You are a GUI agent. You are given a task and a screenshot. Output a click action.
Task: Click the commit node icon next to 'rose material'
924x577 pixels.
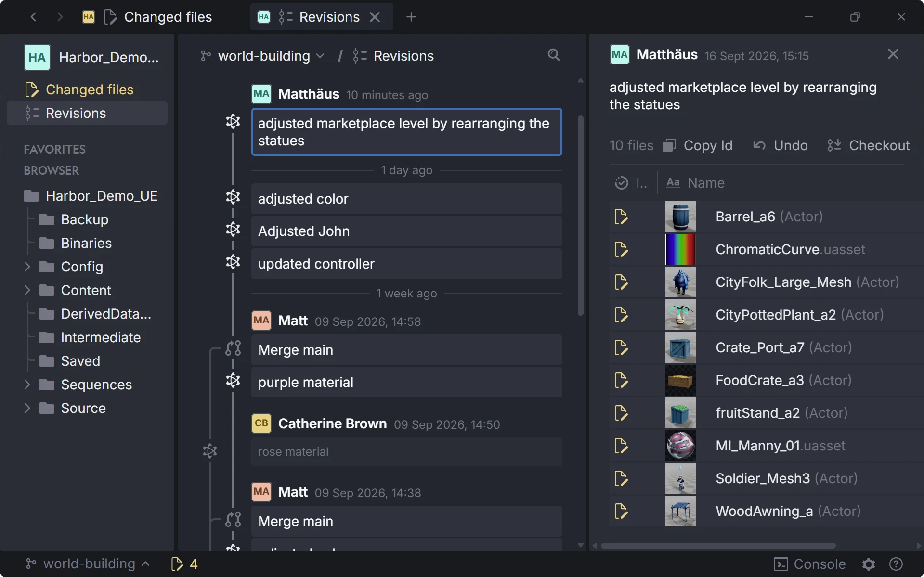tap(210, 451)
